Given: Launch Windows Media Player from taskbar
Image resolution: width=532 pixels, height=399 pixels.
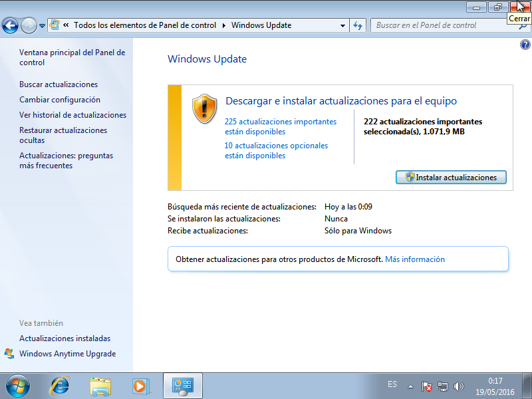Looking at the screenshot, I should [140, 386].
